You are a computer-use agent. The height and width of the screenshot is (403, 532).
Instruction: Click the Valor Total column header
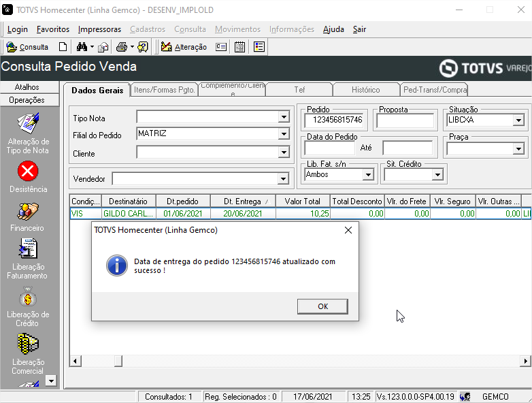click(x=303, y=201)
